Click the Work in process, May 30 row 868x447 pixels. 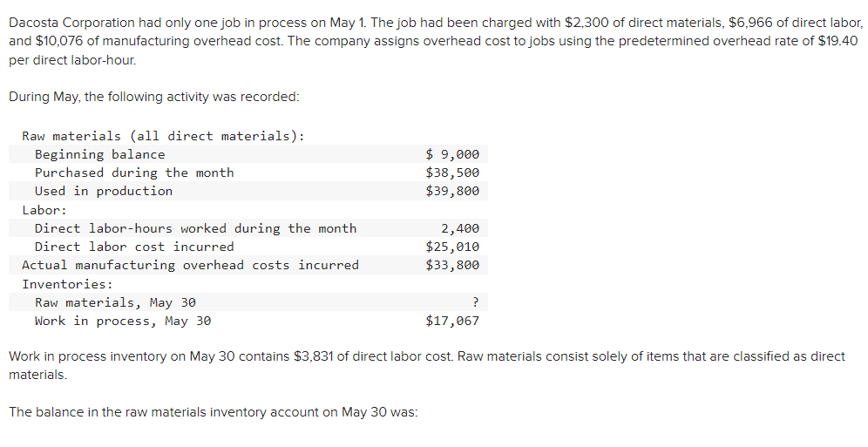[248, 321]
